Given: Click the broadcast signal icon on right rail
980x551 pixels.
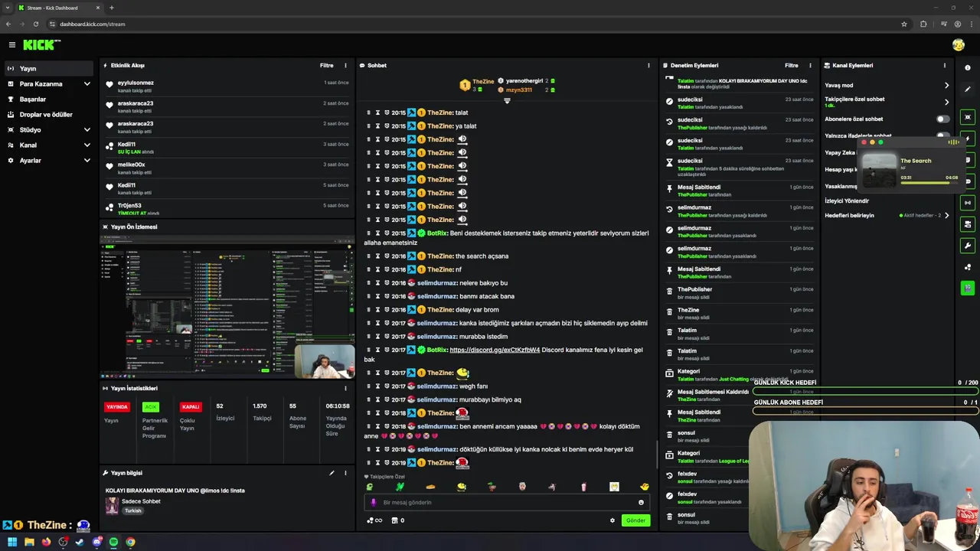Looking at the screenshot, I should point(968,203).
